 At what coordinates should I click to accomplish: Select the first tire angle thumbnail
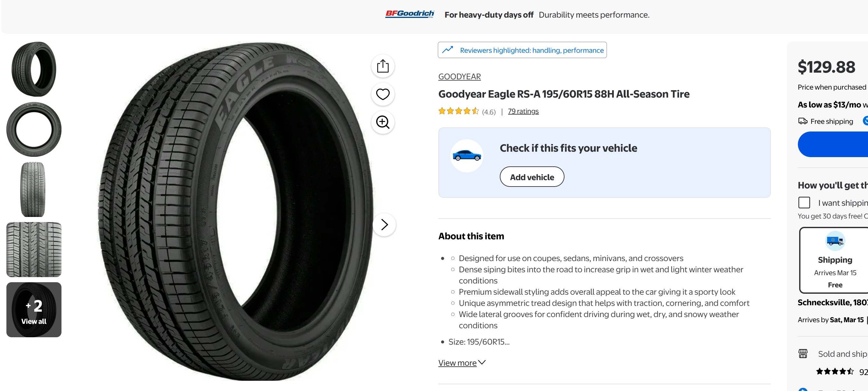(34, 69)
